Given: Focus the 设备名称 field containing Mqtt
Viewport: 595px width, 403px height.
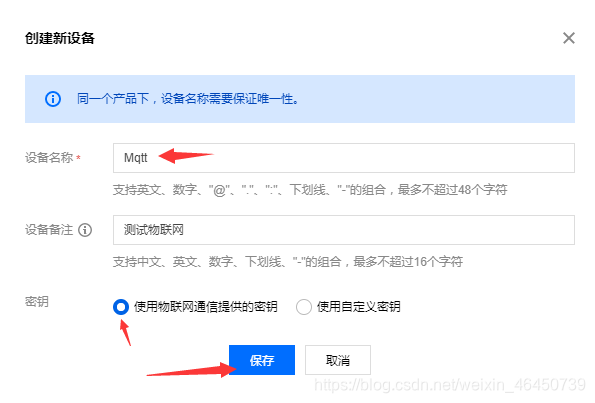Looking at the screenshot, I should (343, 158).
